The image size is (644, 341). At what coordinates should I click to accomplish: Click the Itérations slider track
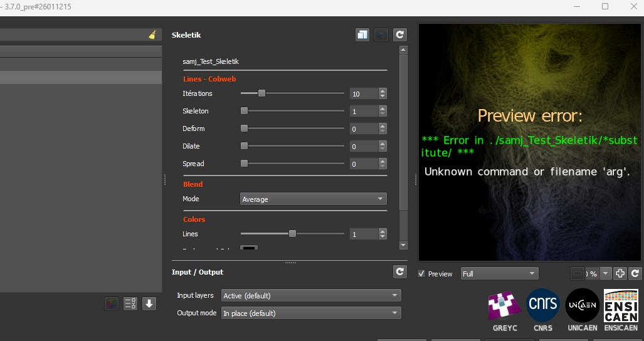pos(292,93)
